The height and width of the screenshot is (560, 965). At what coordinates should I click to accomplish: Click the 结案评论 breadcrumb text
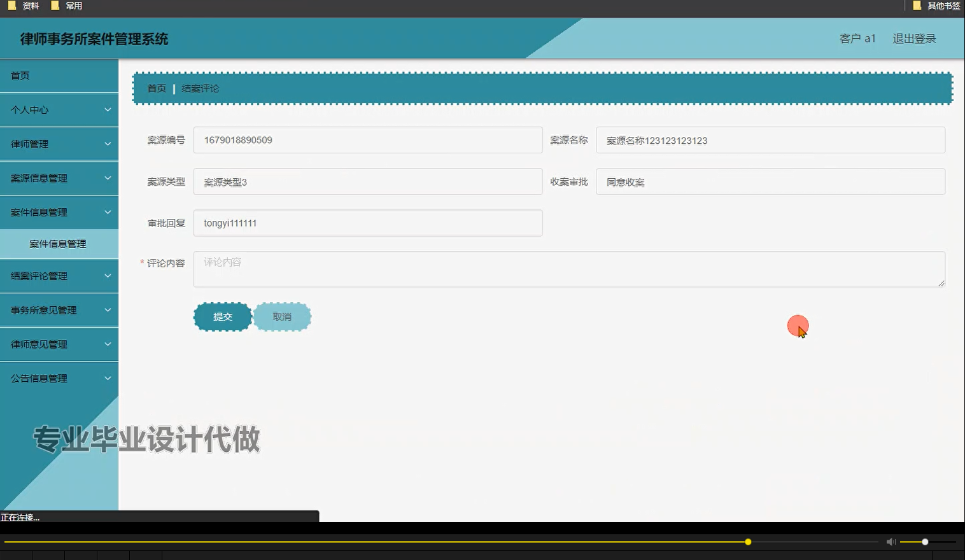pos(201,88)
